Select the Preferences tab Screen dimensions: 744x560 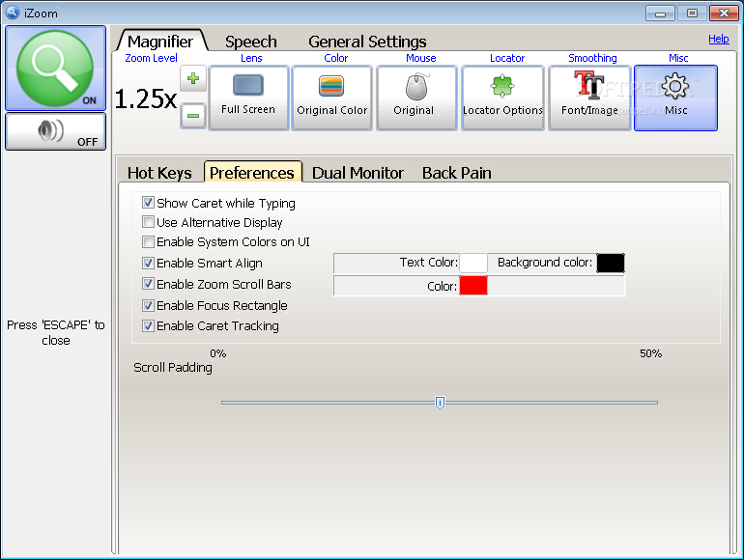pyautogui.click(x=252, y=172)
